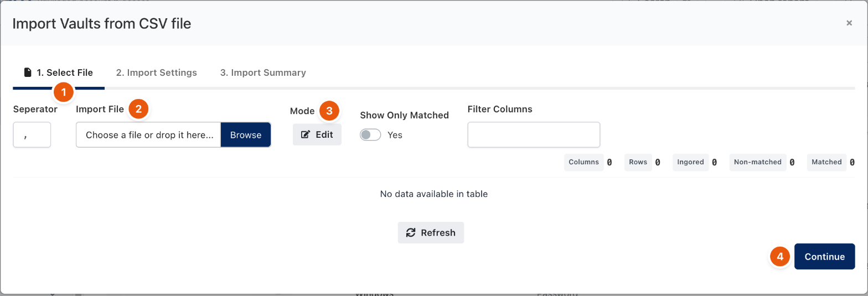Click the 'Yes' label beside the switch
Screen dimensions: 868x296
tap(395, 135)
